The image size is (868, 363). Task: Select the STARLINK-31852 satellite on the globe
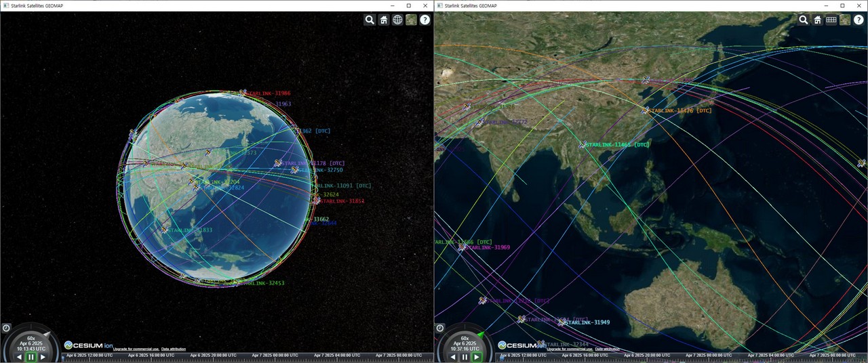click(316, 200)
